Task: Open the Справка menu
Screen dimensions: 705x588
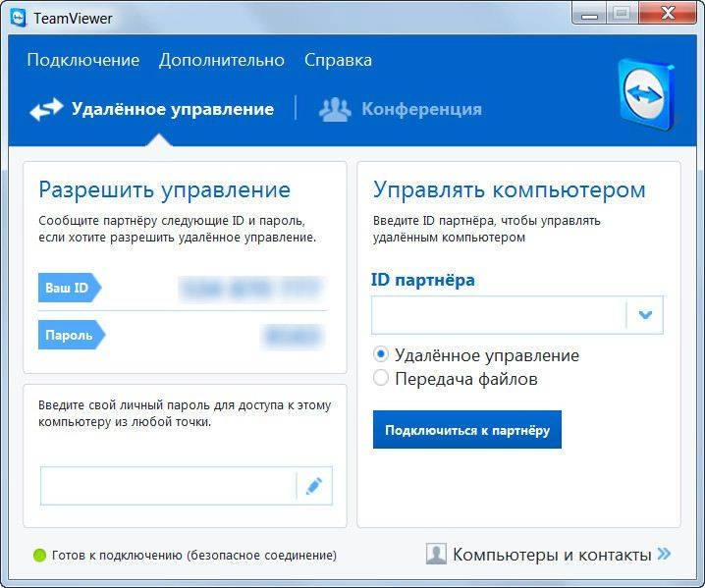Action: click(338, 60)
